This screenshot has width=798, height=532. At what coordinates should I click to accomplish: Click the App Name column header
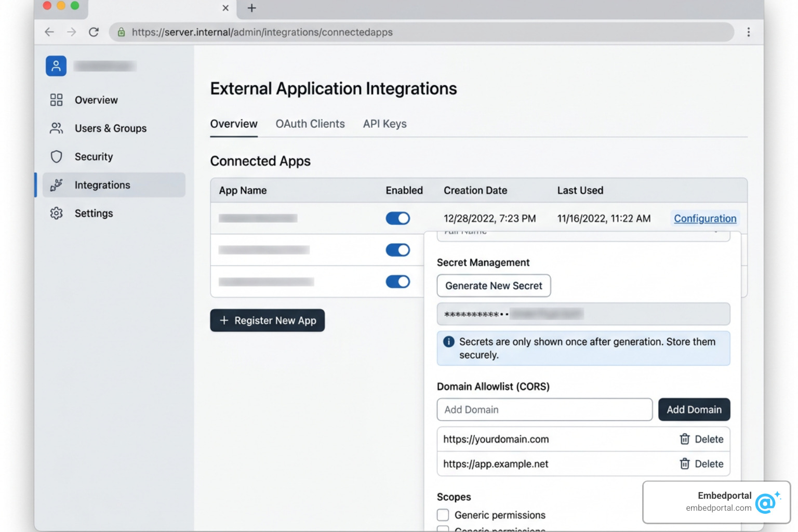click(243, 191)
